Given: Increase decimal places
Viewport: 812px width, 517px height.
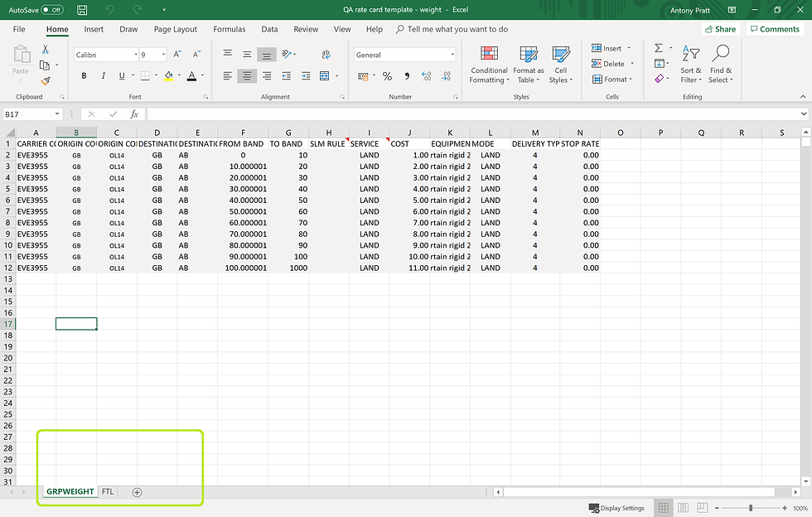Looking at the screenshot, I should pyautogui.click(x=426, y=76).
